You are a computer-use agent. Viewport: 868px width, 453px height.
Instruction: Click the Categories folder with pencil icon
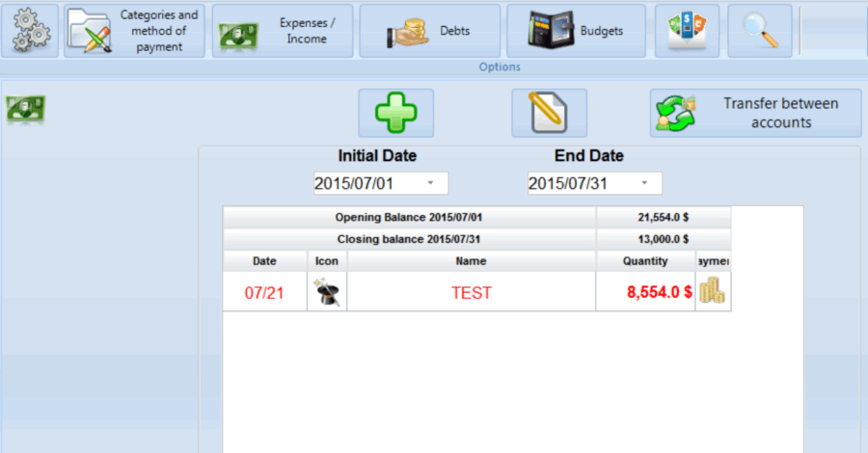[x=89, y=32]
